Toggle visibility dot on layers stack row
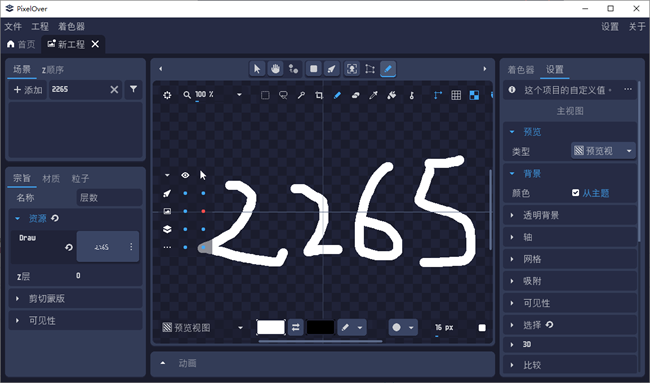The width and height of the screenshot is (650, 383). pos(185,229)
